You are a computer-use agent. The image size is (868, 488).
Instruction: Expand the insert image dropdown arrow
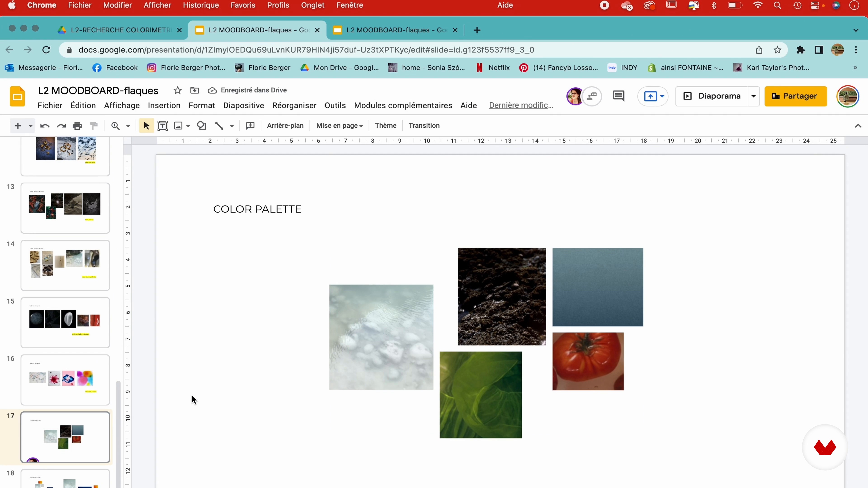(x=188, y=126)
